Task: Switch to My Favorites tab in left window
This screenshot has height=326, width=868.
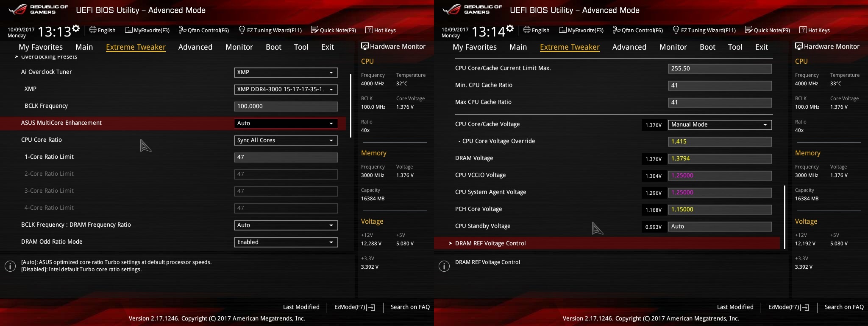Action: tap(41, 47)
